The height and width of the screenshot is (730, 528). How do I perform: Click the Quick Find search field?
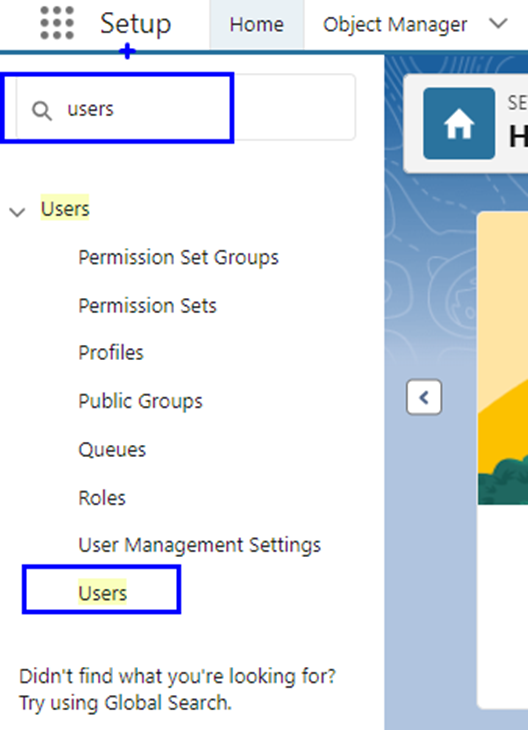coord(186,108)
